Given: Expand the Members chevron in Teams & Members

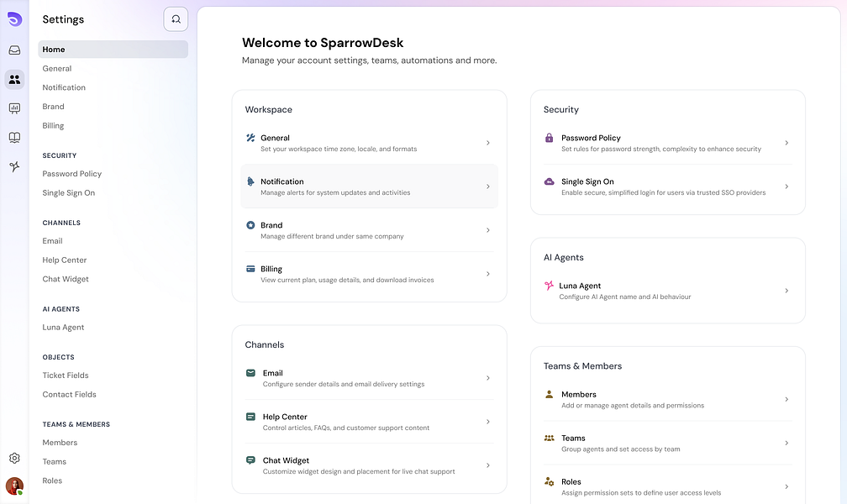Looking at the screenshot, I should coord(786,399).
